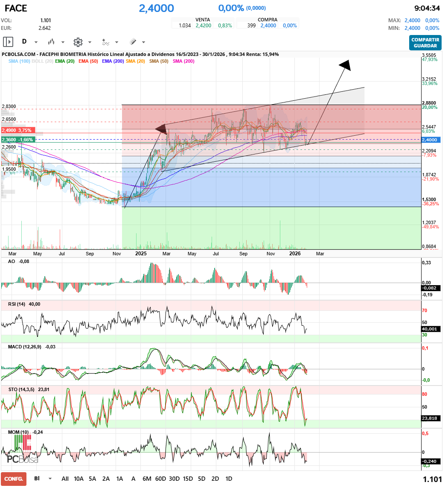
Task: Open the settings gear dropdown arrow
Action: point(89,42)
